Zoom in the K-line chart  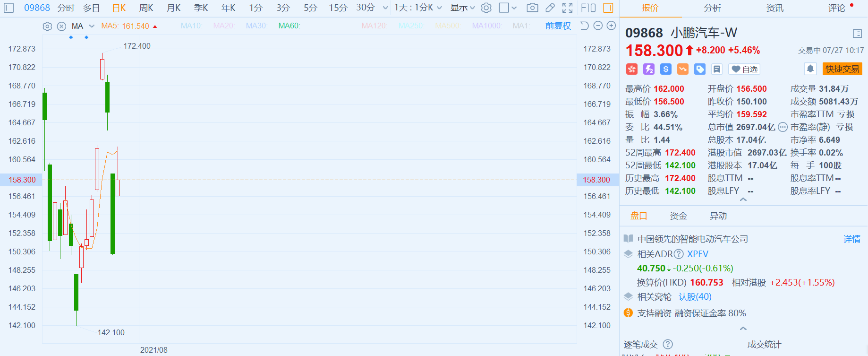[x=611, y=26]
